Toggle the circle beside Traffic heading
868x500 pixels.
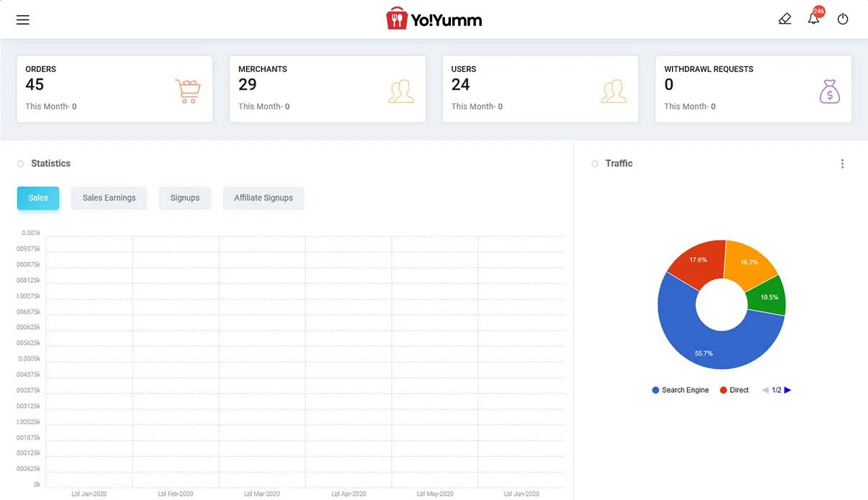[x=594, y=164]
